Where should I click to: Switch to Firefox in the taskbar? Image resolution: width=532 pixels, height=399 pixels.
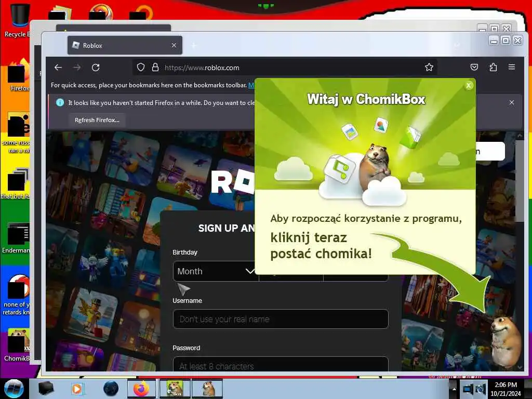coord(141,389)
